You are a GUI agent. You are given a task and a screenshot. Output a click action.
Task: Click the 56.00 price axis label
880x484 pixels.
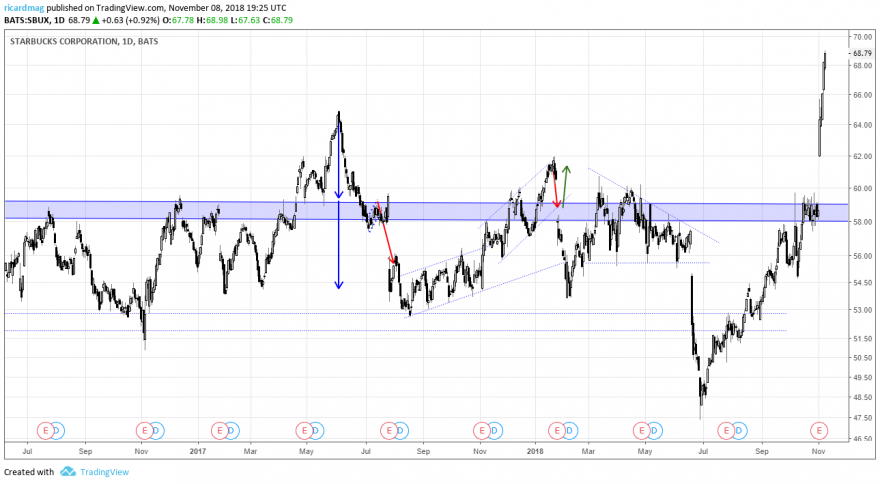point(863,256)
